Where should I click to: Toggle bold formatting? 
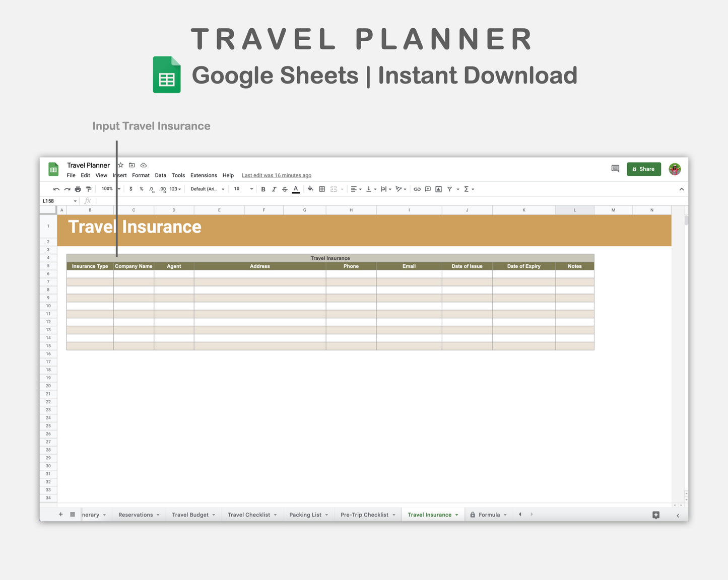coord(263,189)
